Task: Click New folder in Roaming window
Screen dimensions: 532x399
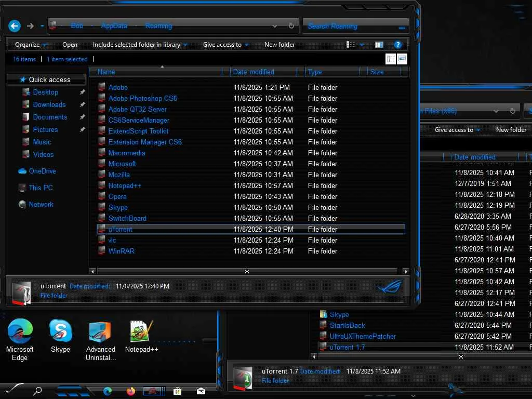Action: point(280,45)
